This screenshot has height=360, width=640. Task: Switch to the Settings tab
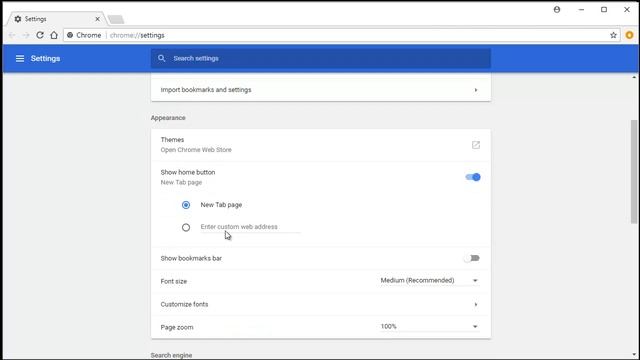tap(55, 19)
